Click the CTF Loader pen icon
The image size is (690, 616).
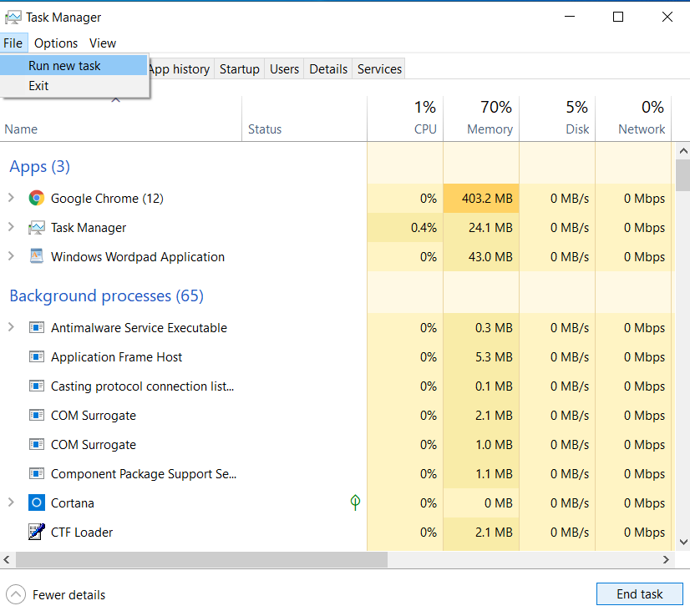(x=37, y=532)
